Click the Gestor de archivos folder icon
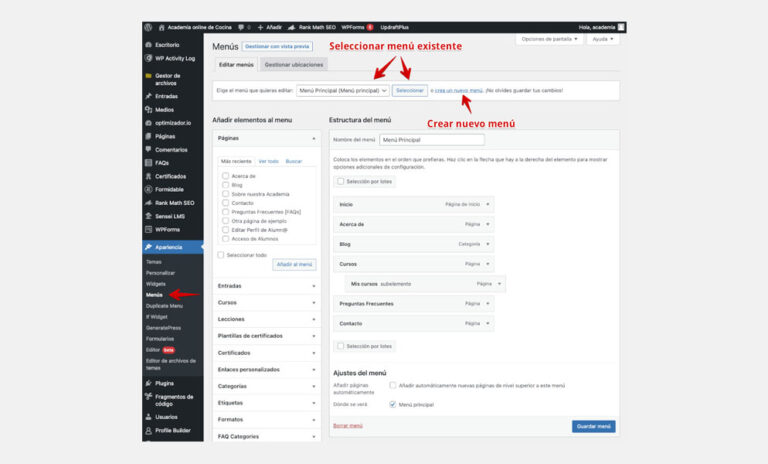 [x=148, y=76]
